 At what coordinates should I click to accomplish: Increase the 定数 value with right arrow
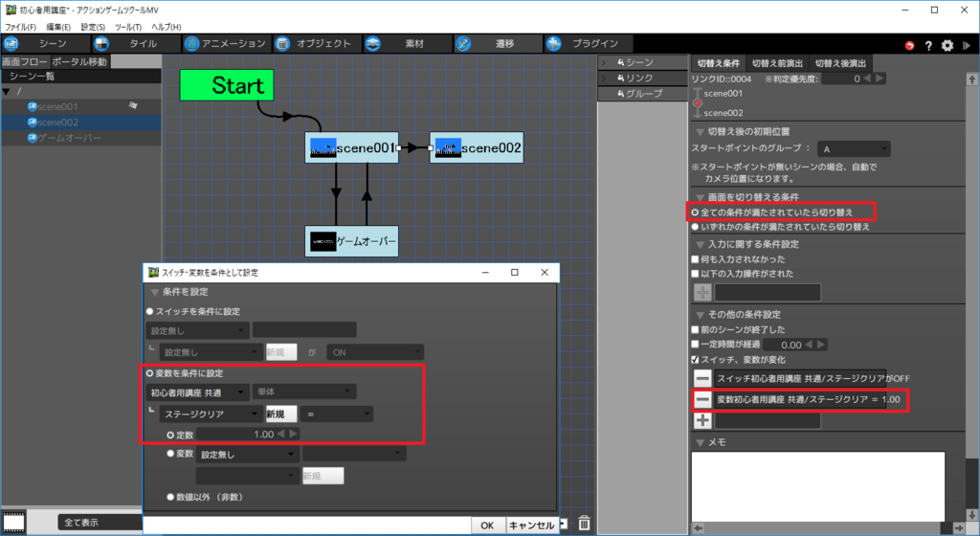coord(293,434)
